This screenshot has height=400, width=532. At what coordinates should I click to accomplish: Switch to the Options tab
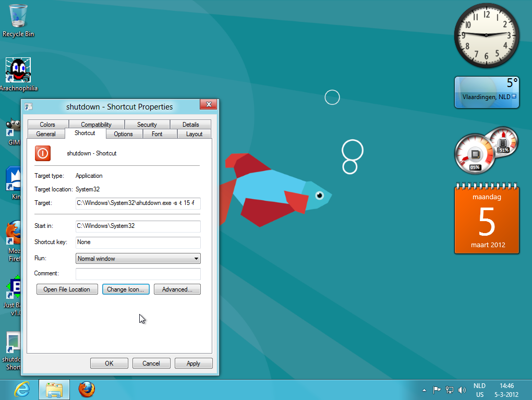tap(123, 134)
